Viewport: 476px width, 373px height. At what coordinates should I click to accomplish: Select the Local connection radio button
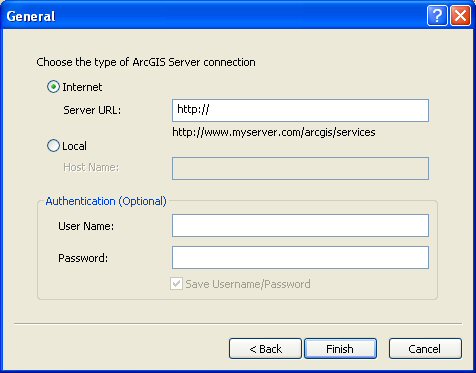53,146
